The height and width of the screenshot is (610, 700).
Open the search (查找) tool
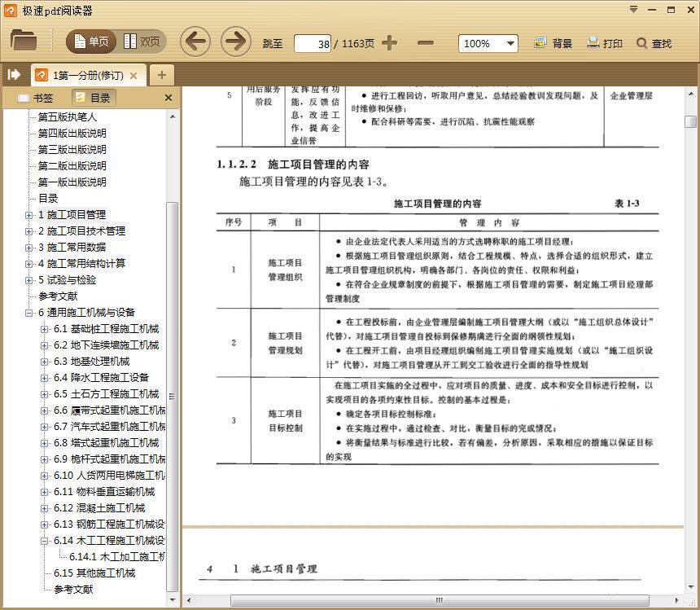point(654,43)
